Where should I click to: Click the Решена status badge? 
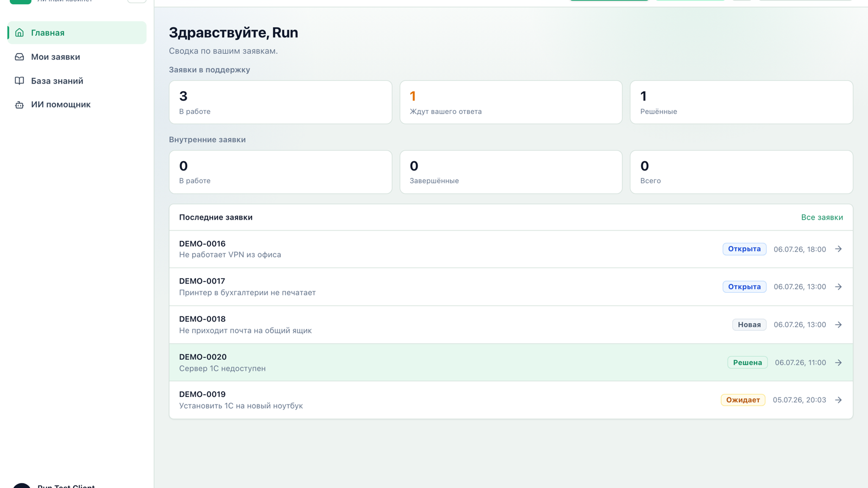click(x=748, y=363)
